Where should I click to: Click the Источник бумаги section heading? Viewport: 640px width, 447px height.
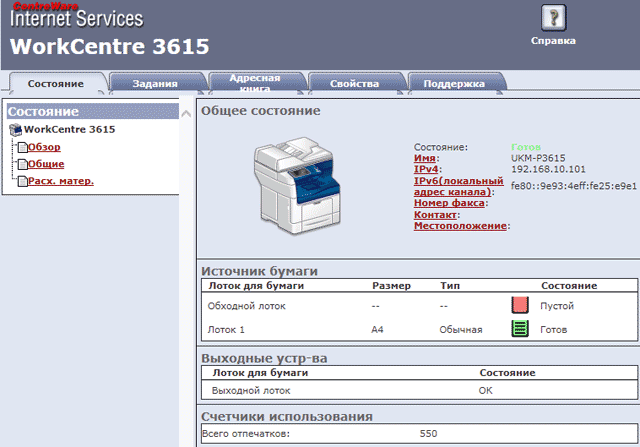259,271
